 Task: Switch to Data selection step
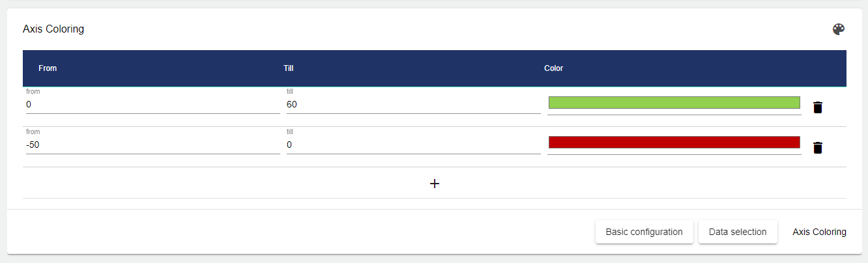coord(738,232)
